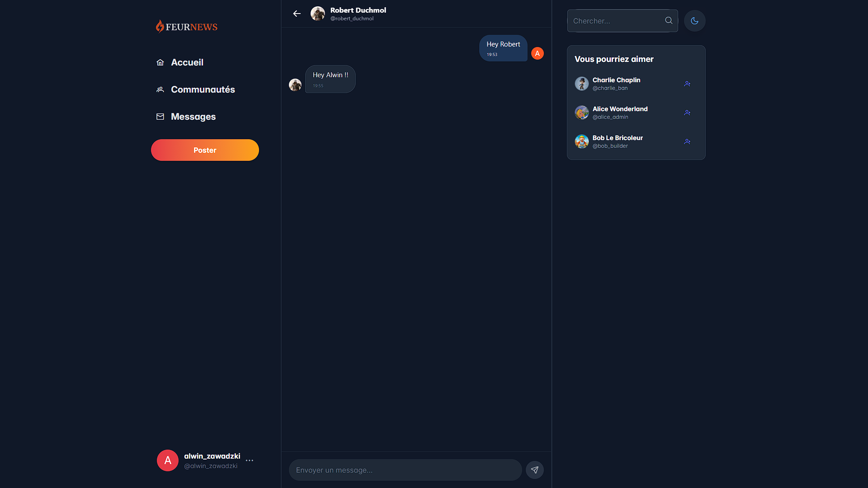868x488 pixels.
Task: Follow Alice Wonderland using the add-user toggle
Action: coord(687,113)
